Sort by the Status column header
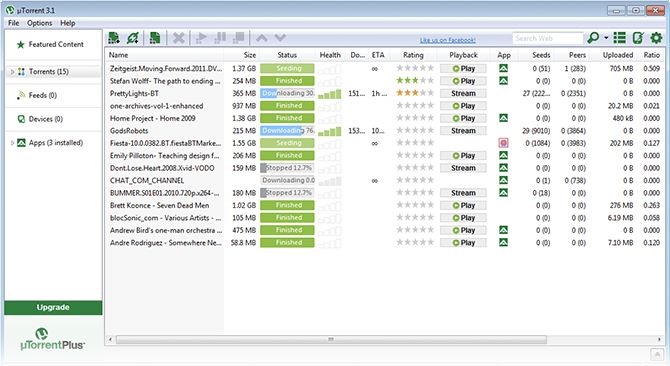 [x=287, y=55]
